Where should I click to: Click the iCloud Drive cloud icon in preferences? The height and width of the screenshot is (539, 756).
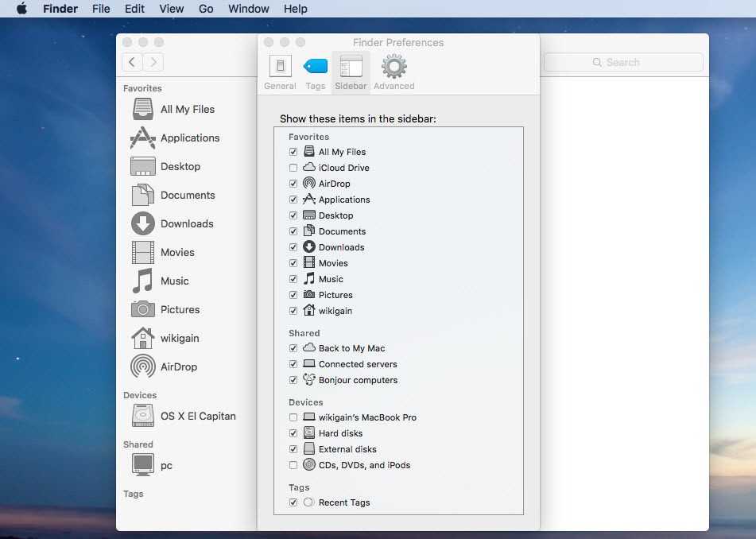pos(309,167)
